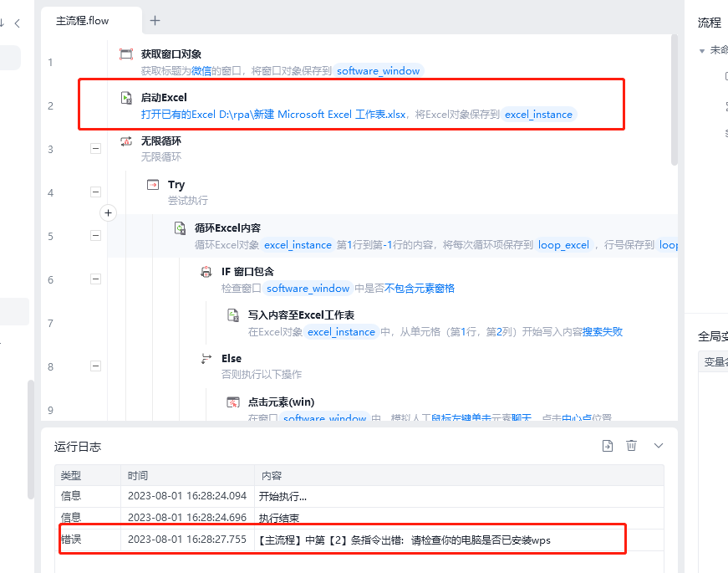
Task: Click the 不包含元素窗格 condition link
Action: (x=420, y=288)
